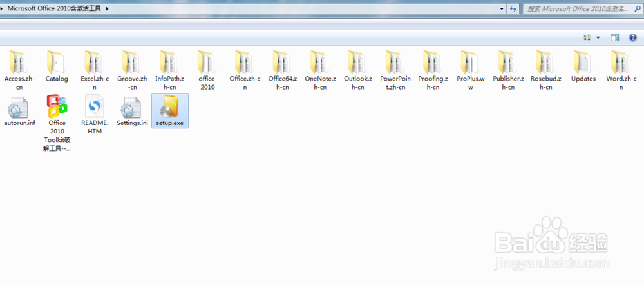Open the Catalog folder icon

coord(56,62)
